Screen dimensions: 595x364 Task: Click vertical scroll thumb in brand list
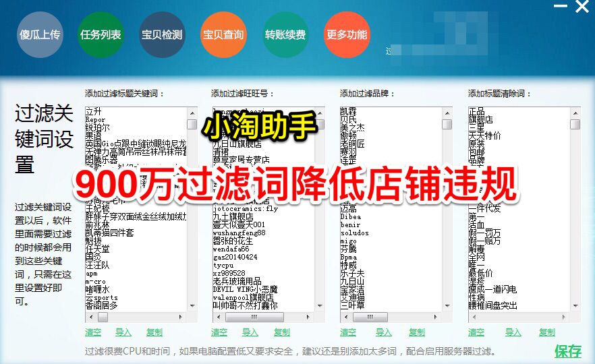click(447, 124)
